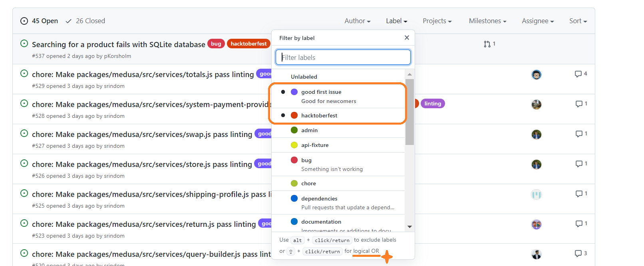The height and width of the screenshot is (266, 644).
Task: Select the admin label
Action: tap(338, 130)
